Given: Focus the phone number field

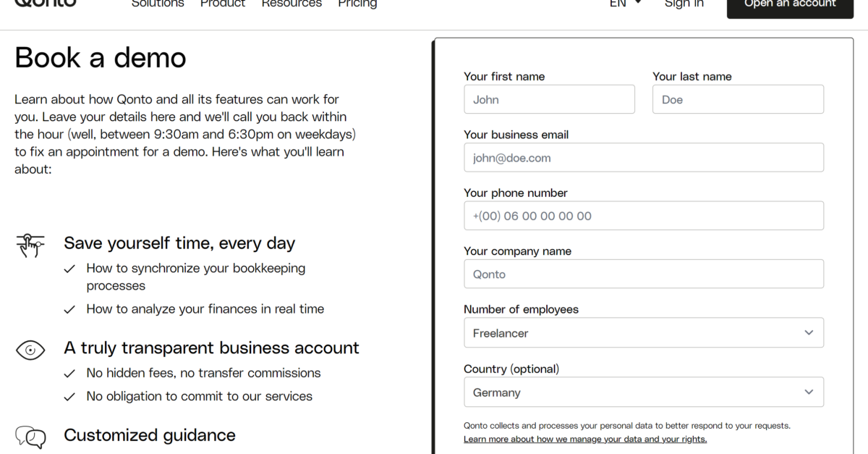Looking at the screenshot, I should (x=644, y=216).
